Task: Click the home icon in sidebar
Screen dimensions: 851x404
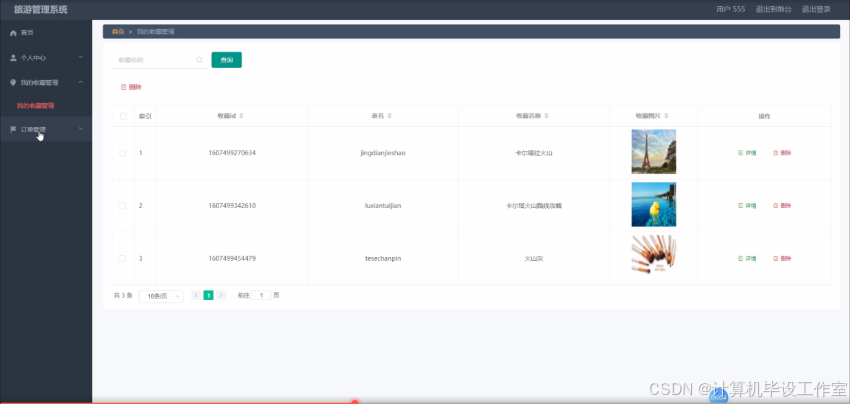Action: point(14,33)
